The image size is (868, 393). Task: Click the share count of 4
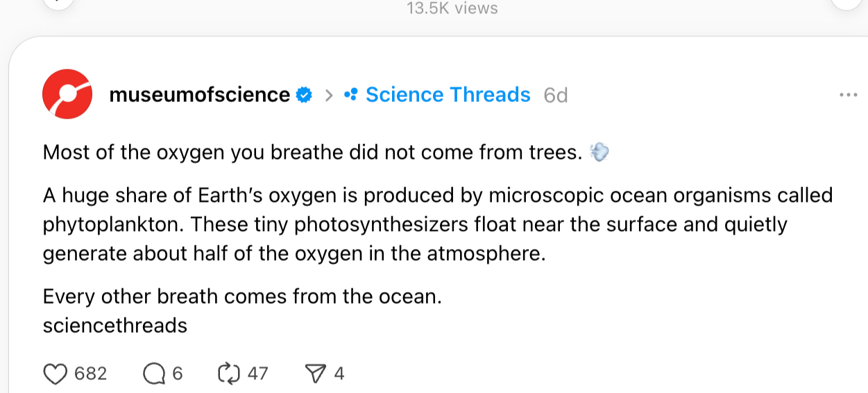339,374
